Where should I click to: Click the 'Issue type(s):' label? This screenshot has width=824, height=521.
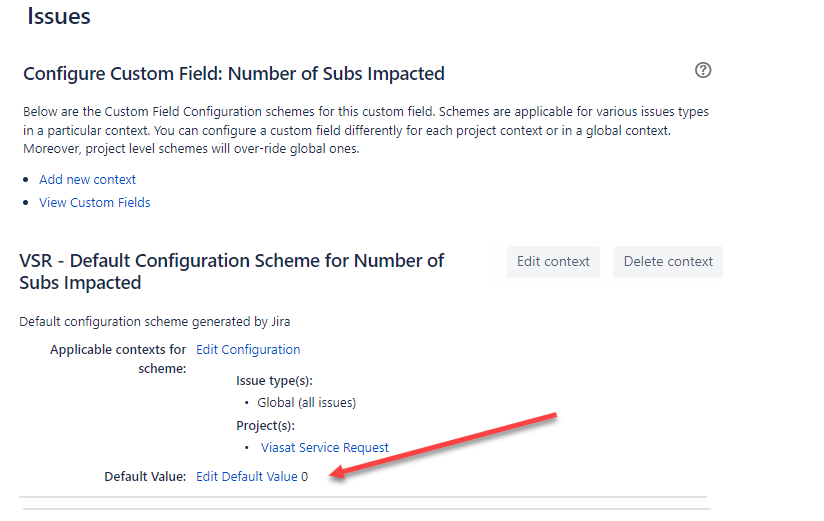(x=274, y=381)
